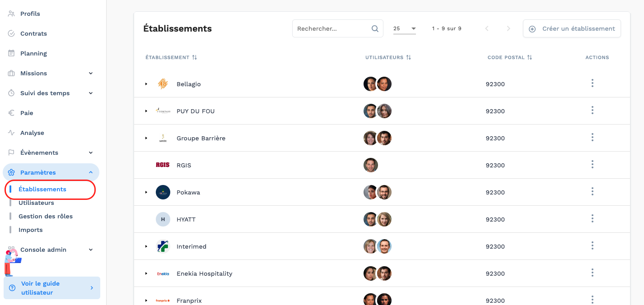Open the three-dot actions menu for RGIS

592,165
